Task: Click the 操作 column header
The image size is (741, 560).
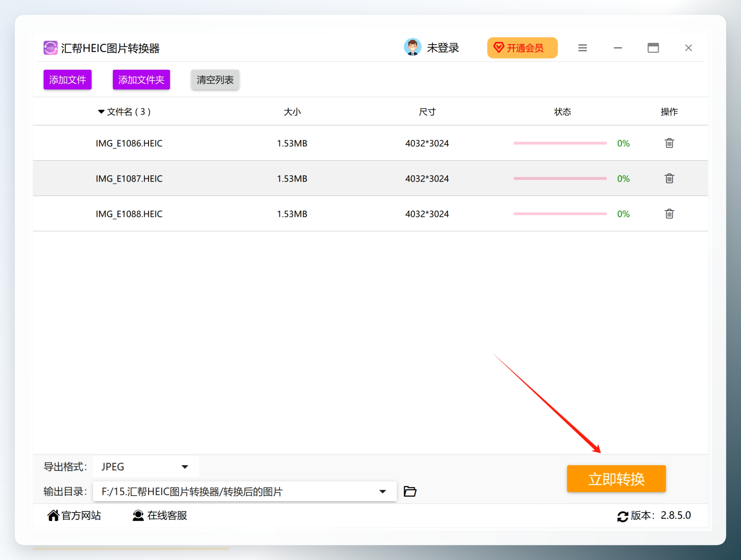Action: coord(669,112)
